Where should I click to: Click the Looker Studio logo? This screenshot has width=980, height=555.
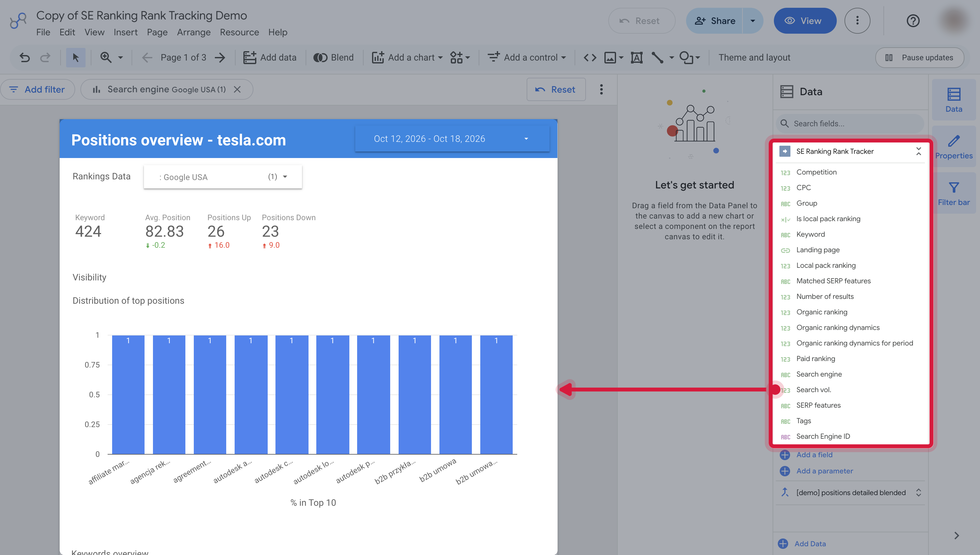click(x=18, y=21)
